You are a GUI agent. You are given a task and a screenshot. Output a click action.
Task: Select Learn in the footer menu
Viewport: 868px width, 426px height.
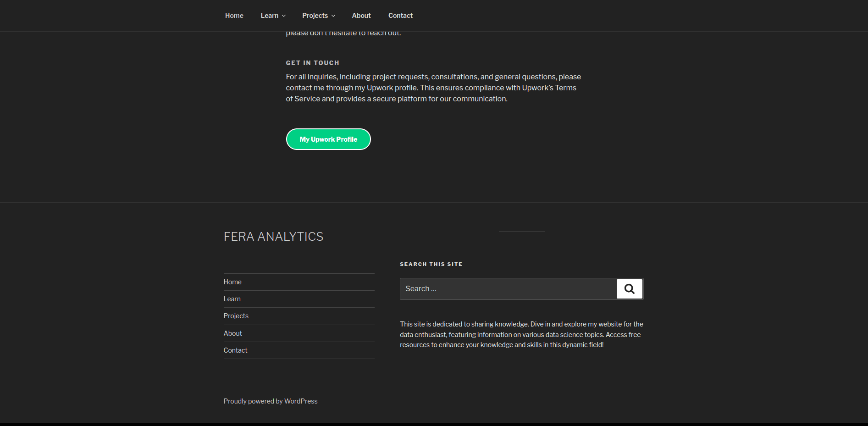tap(232, 299)
